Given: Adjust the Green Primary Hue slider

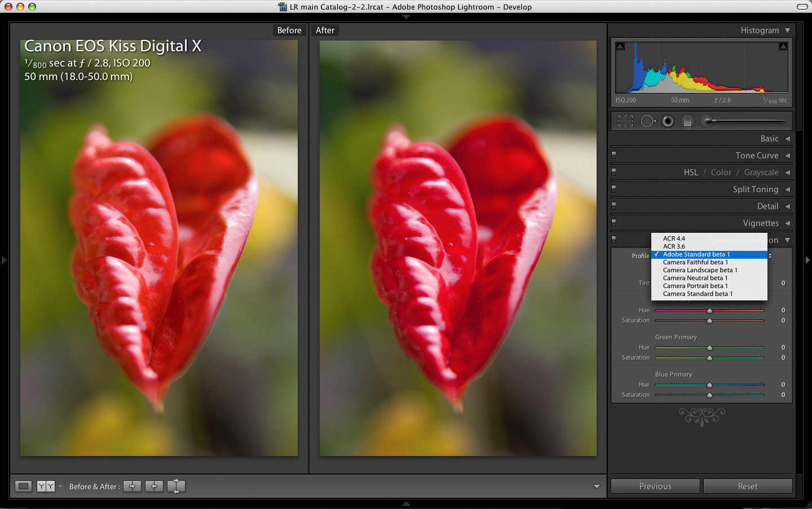Looking at the screenshot, I should click(709, 348).
